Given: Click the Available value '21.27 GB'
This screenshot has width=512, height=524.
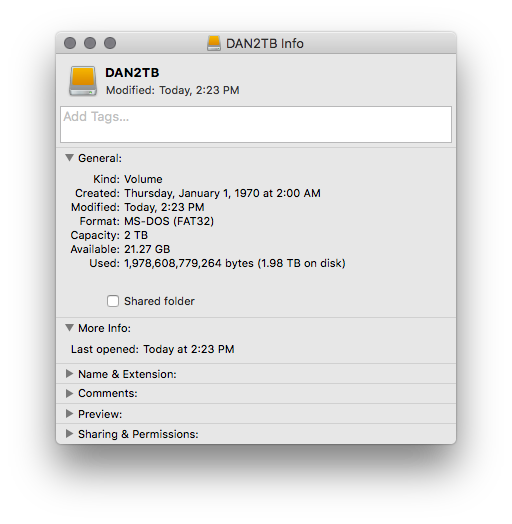Looking at the screenshot, I should coord(147,249).
